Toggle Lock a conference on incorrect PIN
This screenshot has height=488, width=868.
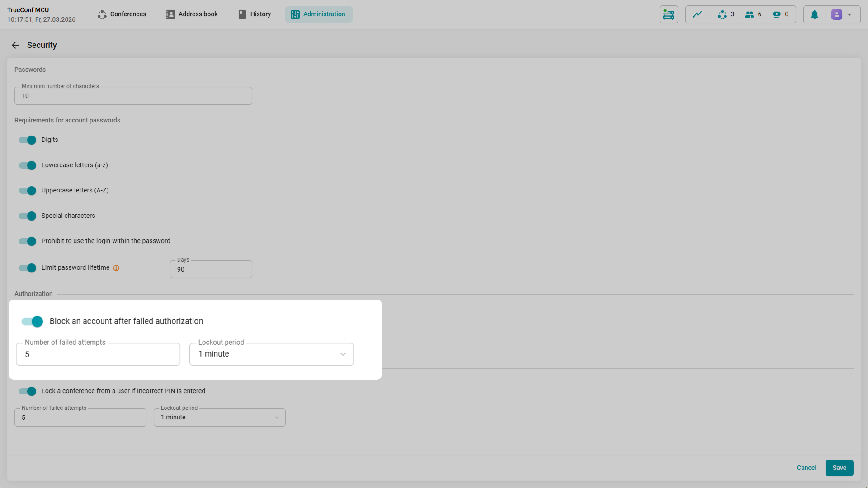pos(28,391)
